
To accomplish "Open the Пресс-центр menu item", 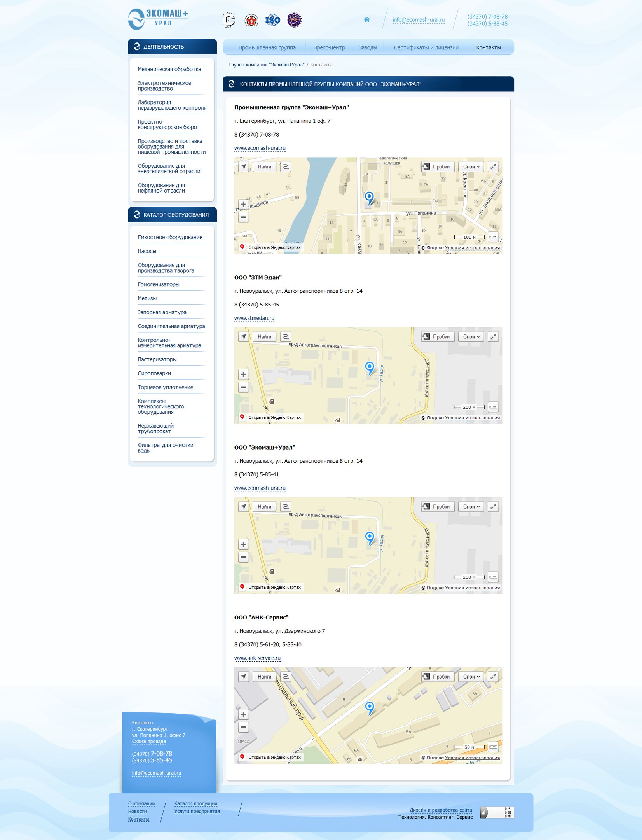I will point(329,47).
